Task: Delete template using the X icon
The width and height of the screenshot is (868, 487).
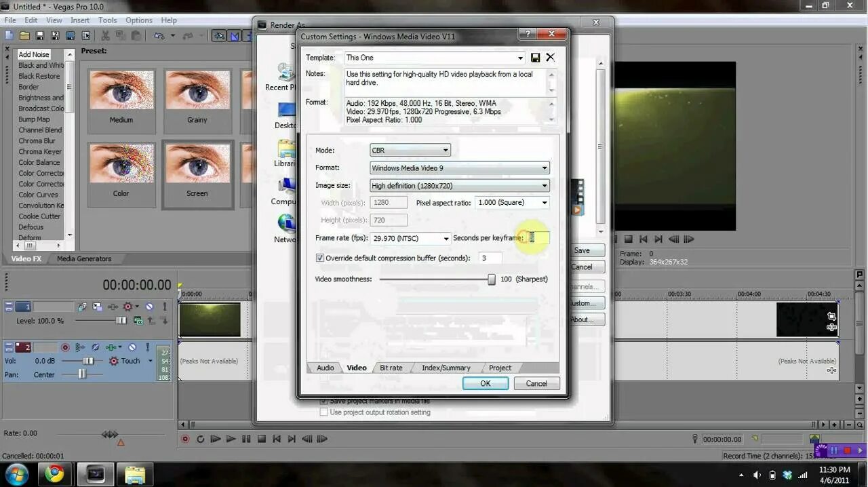Action: click(550, 58)
